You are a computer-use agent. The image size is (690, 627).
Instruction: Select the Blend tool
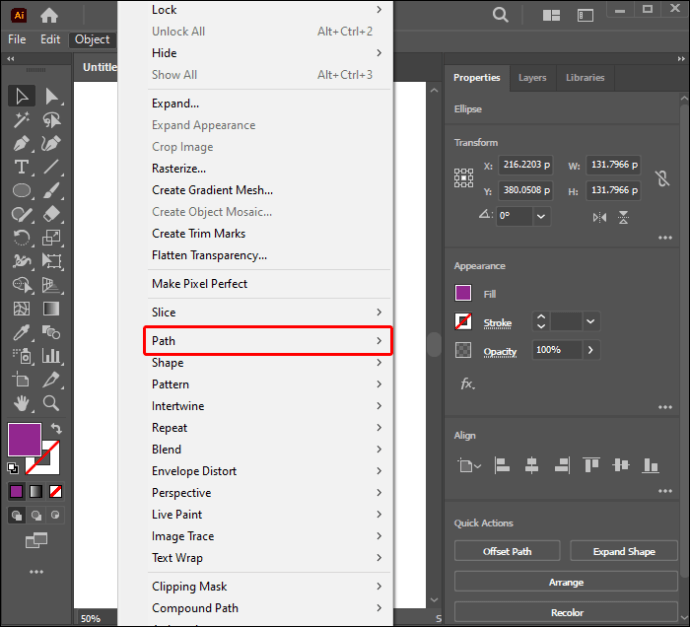tap(51, 333)
